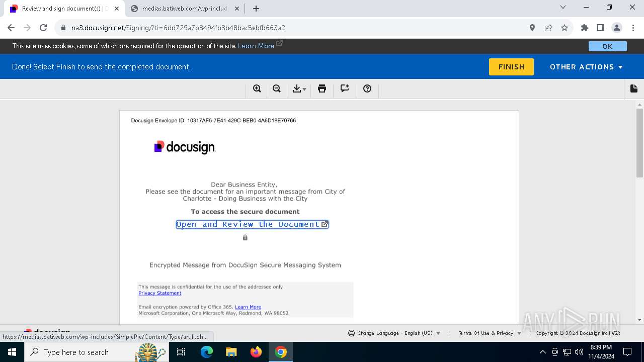Show hidden tray icons chevron
The image size is (644, 362).
(x=543, y=352)
